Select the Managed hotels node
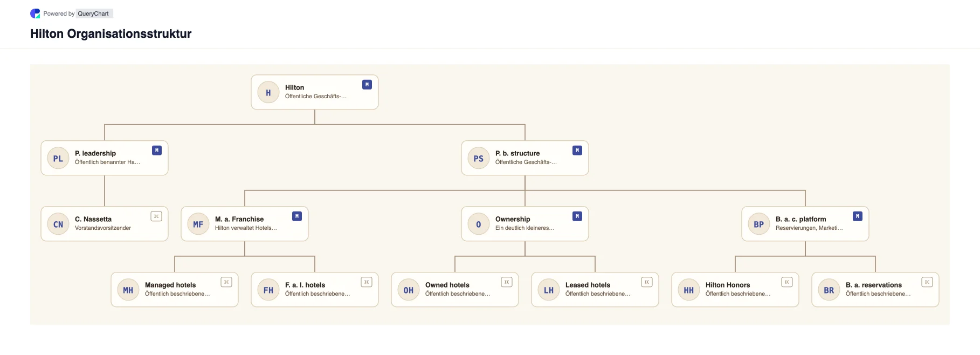980x355 pixels. [175, 290]
